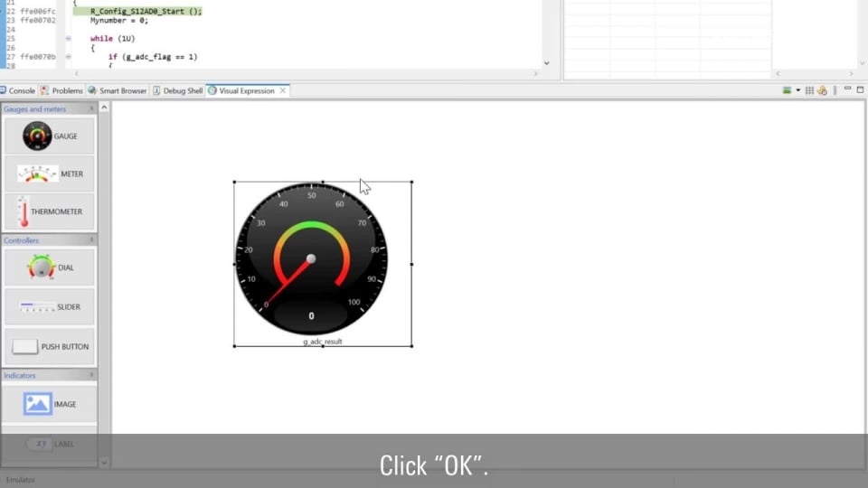Close the Visual Expression tab
868x488 pixels.
[x=283, y=90]
